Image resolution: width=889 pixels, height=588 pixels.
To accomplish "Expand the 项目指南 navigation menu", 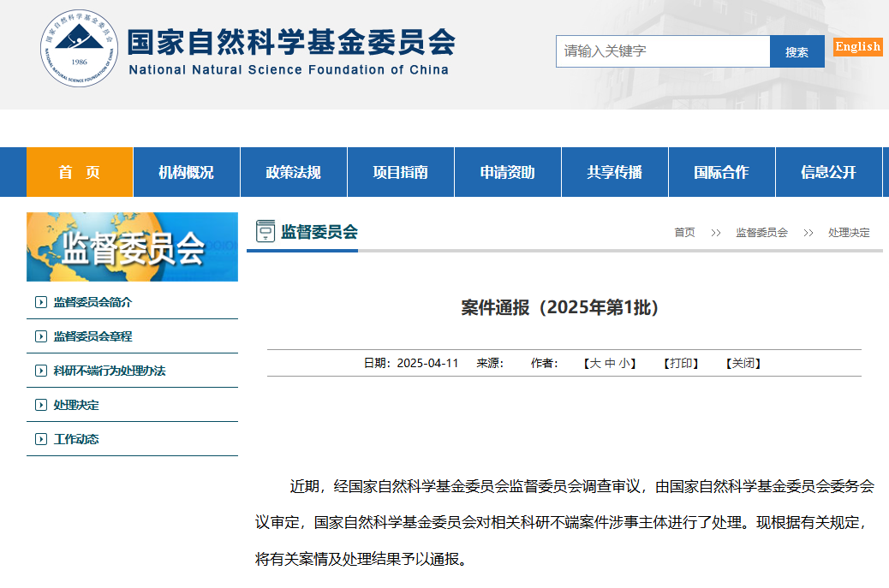I will click(x=400, y=172).
